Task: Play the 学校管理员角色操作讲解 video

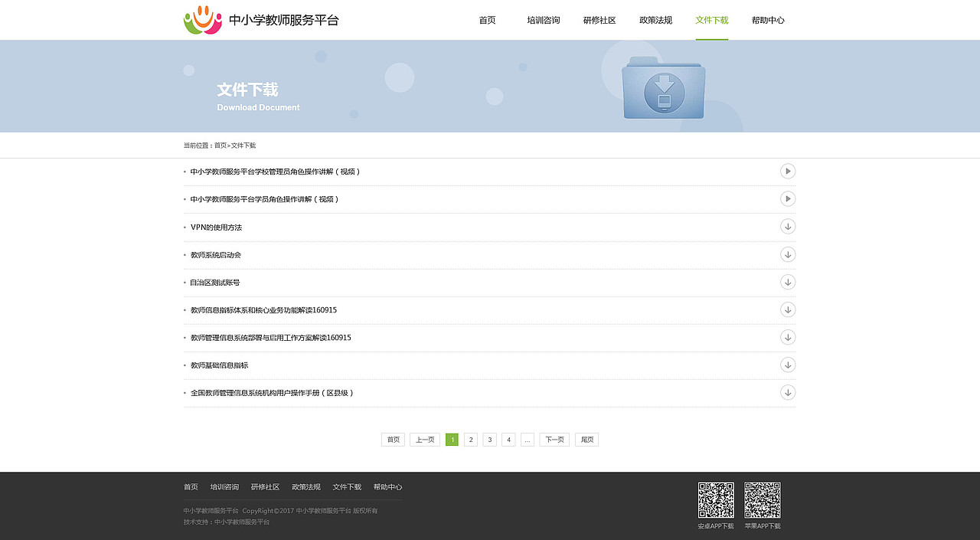Action: (x=788, y=171)
